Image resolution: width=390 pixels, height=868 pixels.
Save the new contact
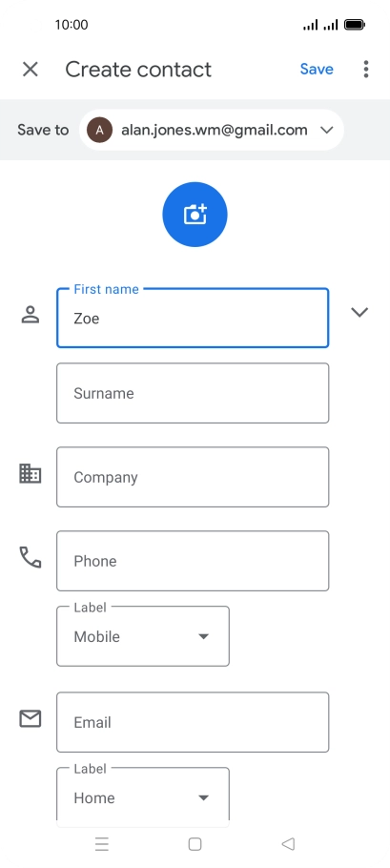(x=317, y=70)
